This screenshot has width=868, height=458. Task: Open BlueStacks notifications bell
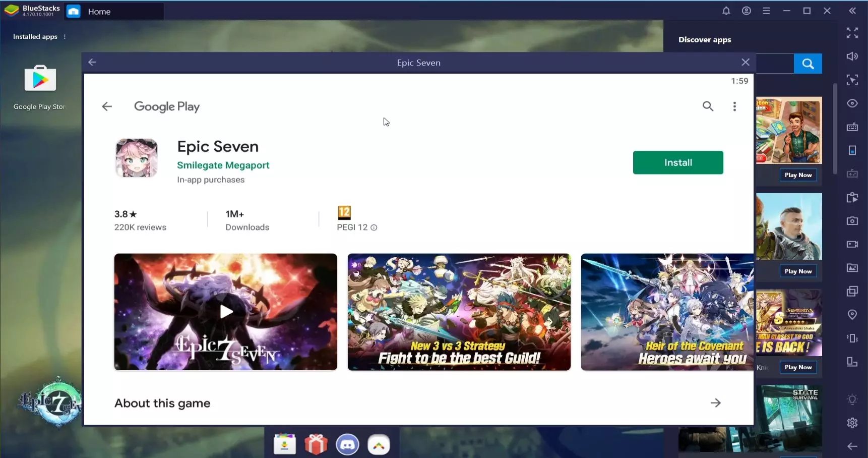[x=726, y=11]
